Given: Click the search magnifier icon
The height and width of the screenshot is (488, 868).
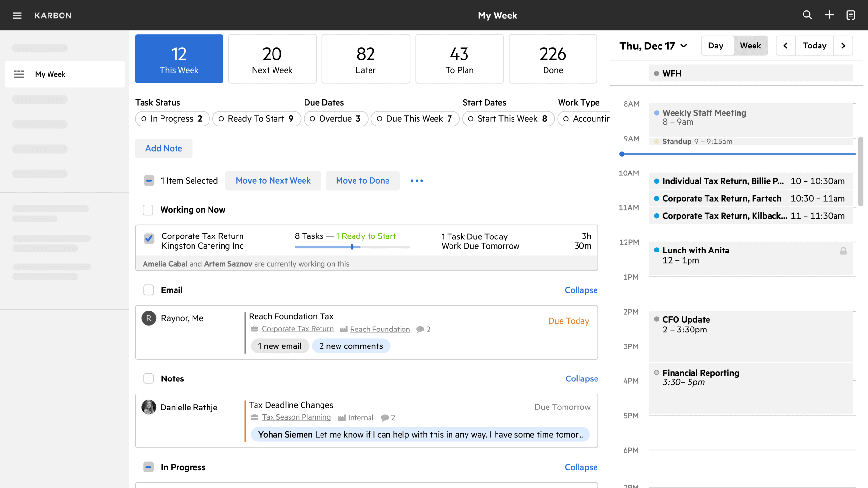Looking at the screenshot, I should pyautogui.click(x=807, y=15).
